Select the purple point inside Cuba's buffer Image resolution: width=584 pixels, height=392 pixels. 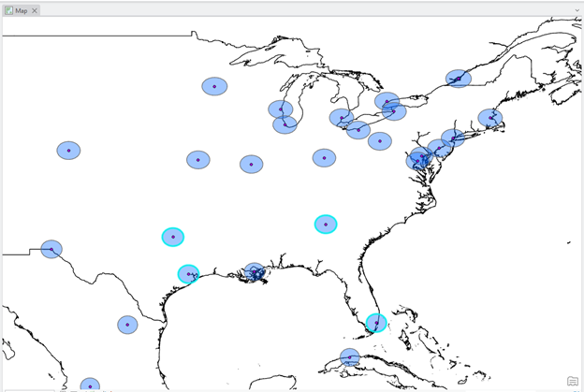click(x=350, y=357)
